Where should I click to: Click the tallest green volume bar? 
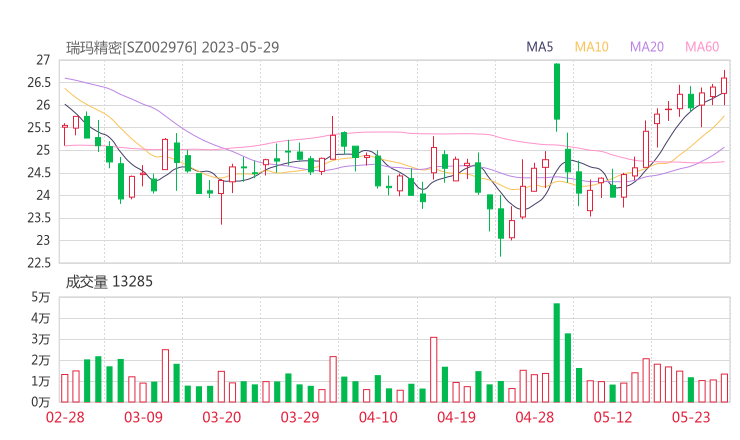(x=557, y=353)
